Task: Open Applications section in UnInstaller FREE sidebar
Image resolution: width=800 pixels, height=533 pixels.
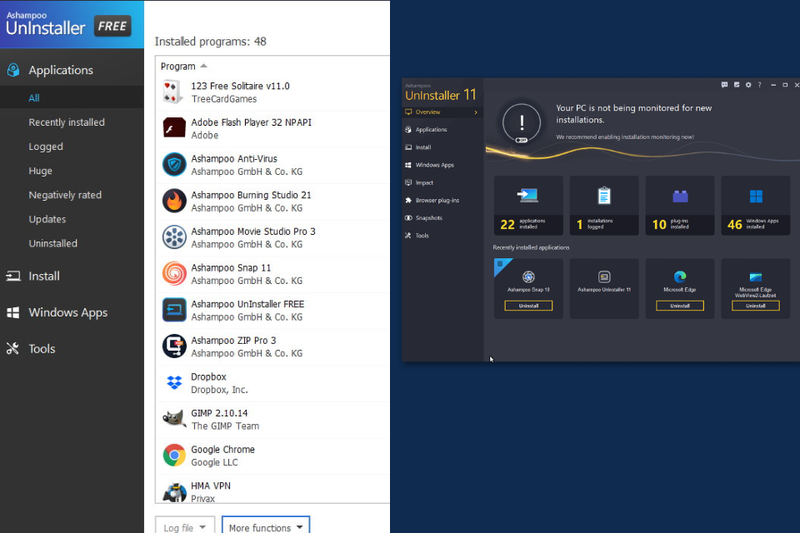Action: click(x=61, y=70)
